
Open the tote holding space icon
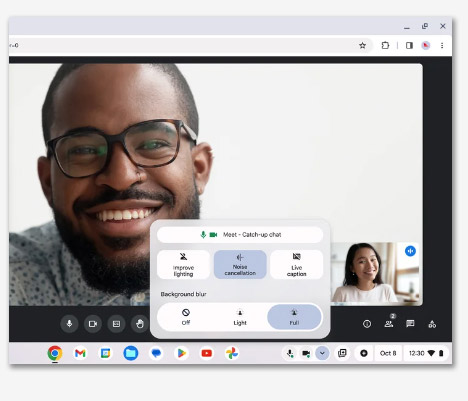coord(342,353)
